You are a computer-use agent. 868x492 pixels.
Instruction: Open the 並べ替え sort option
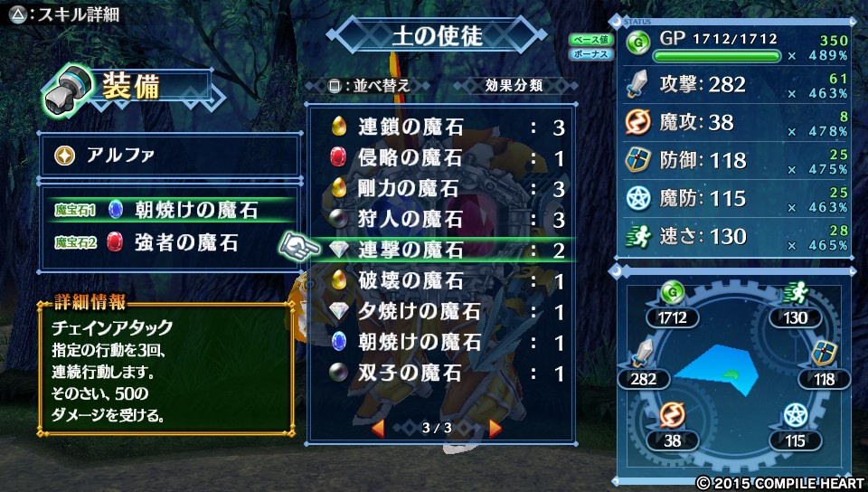point(368,86)
